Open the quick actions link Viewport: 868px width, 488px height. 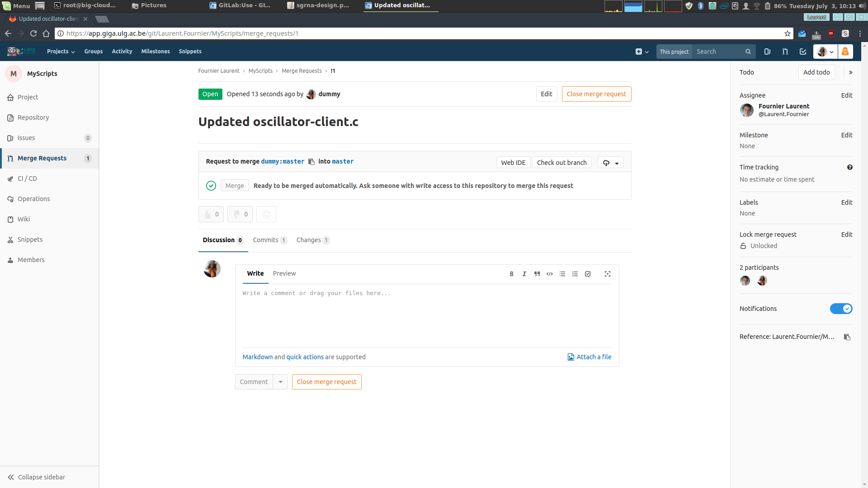point(305,357)
